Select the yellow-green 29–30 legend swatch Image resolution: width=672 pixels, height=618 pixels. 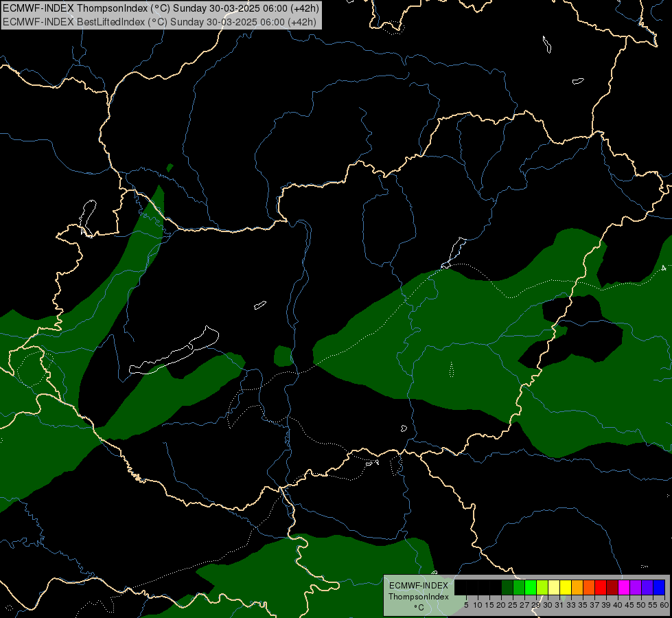(542, 587)
